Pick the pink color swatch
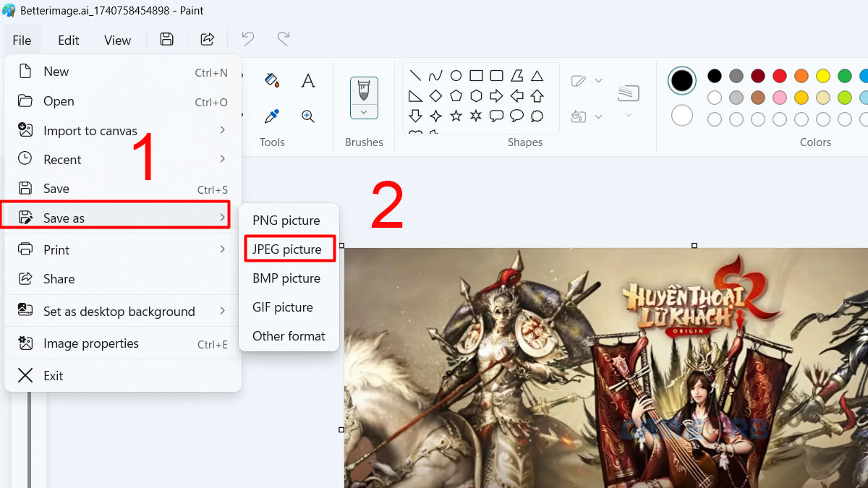The width and height of the screenshot is (868, 488). tap(780, 98)
